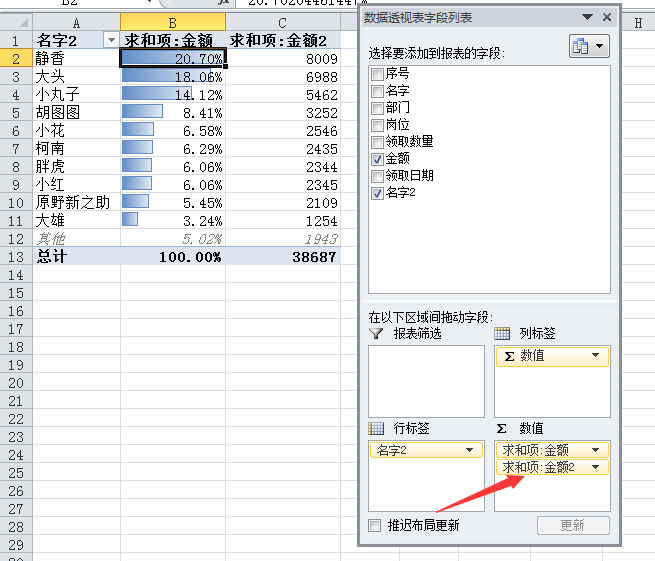Open the field list layout options button
655x561 pixels.
pos(589,46)
